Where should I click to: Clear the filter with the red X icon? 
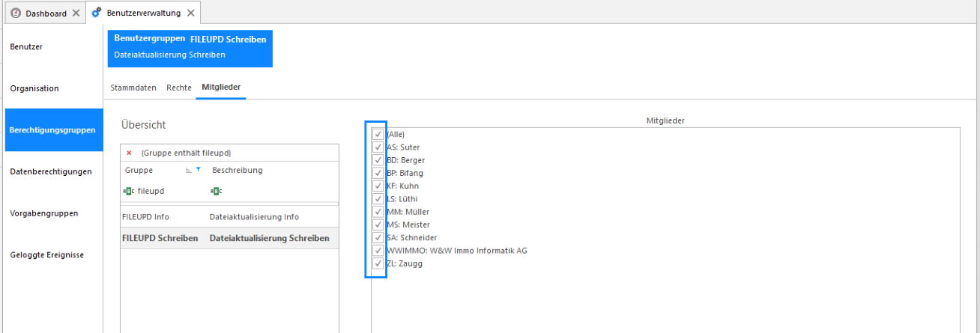coord(129,153)
